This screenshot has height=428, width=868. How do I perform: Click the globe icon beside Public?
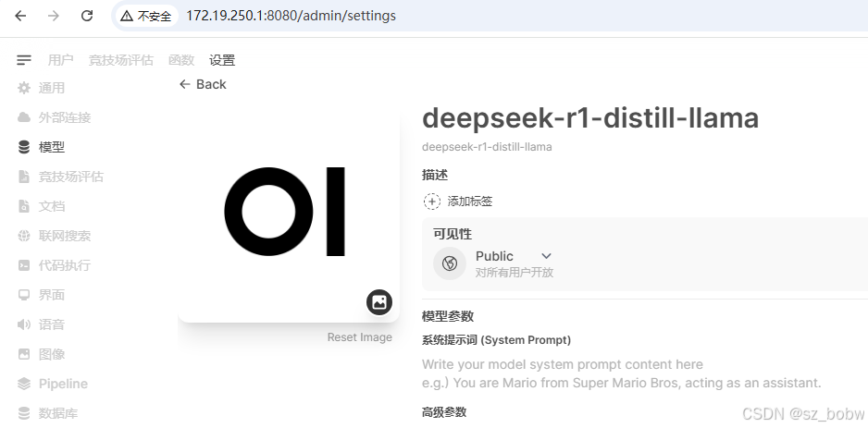(450, 263)
